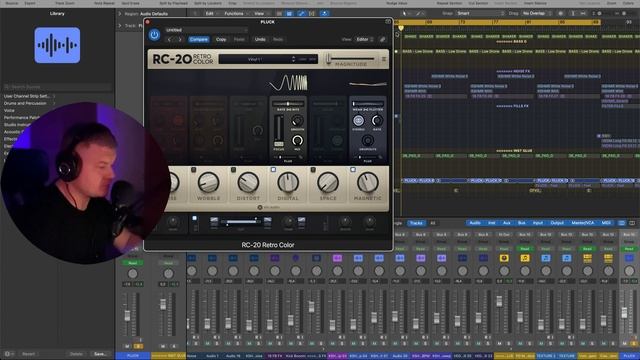Show Bus channel strips in mixer
The height and width of the screenshot is (360, 640).
tap(522, 223)
